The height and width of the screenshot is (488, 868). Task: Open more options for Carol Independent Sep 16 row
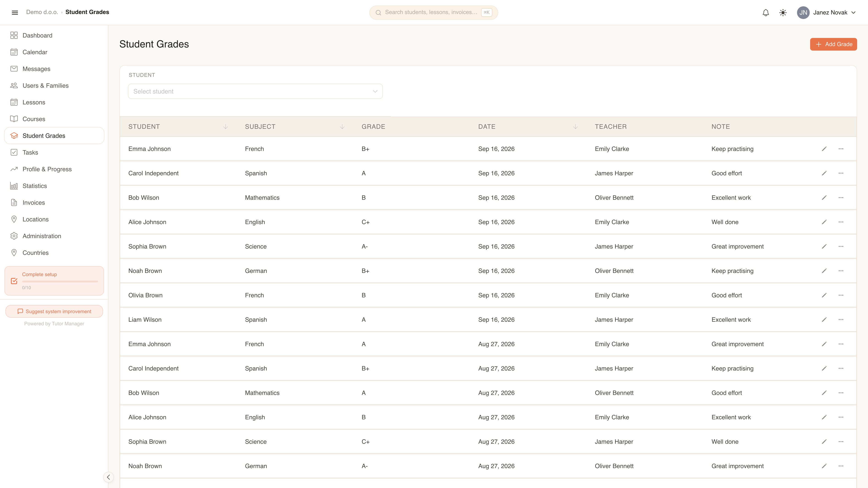click(x=841, y=173)
